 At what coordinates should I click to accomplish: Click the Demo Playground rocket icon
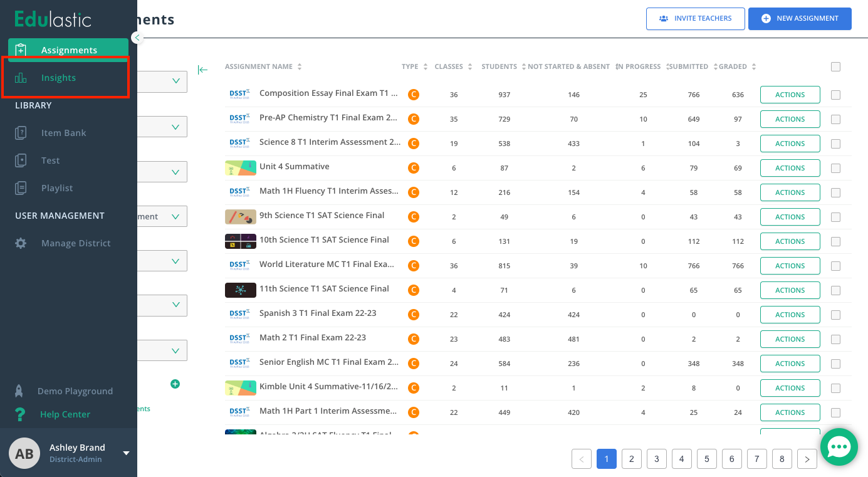[19, 391]
